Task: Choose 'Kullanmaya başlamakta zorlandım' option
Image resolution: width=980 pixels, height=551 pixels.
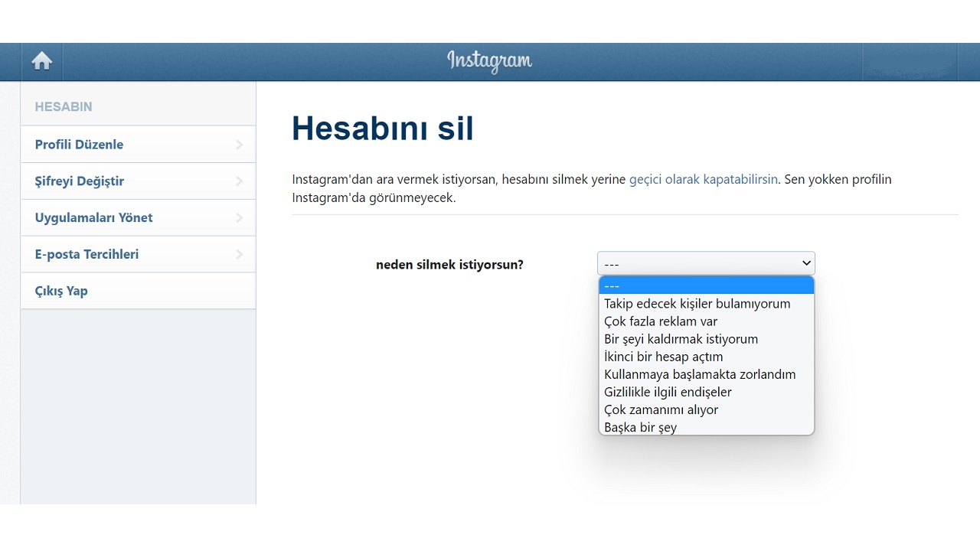Action: [706, 374]
